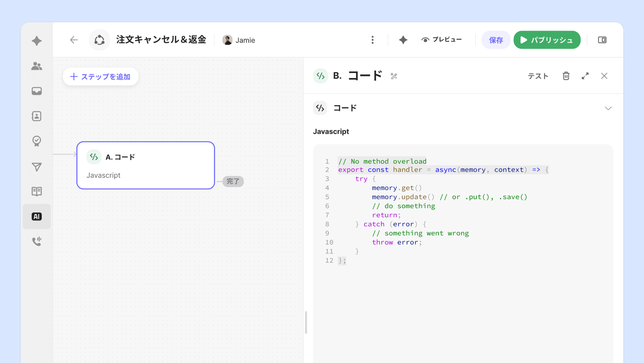Open the phone call sidebar icon

[x=37, y=241]
